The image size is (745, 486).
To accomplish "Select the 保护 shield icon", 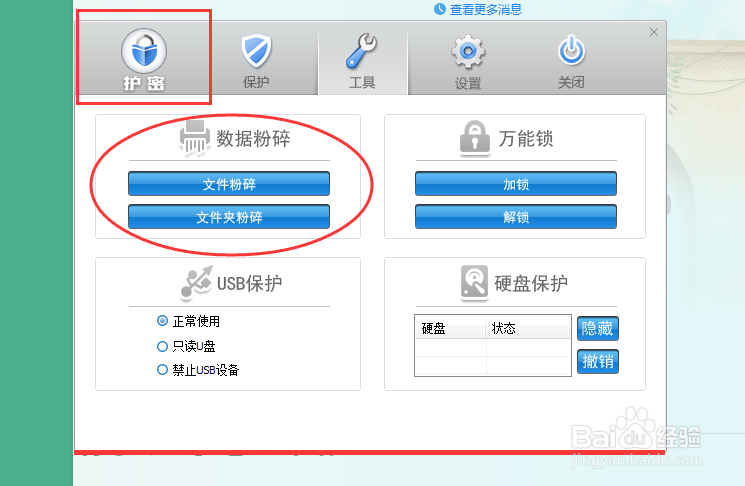I will click(256, 51).
